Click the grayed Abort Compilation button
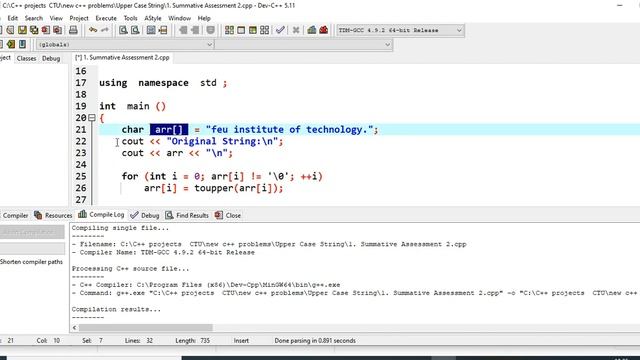 (32, 232)
